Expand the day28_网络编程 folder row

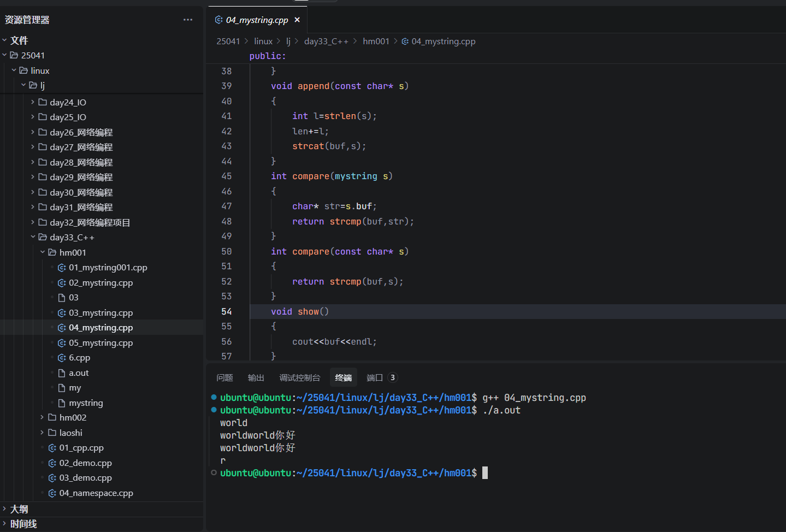pos(102,162)
